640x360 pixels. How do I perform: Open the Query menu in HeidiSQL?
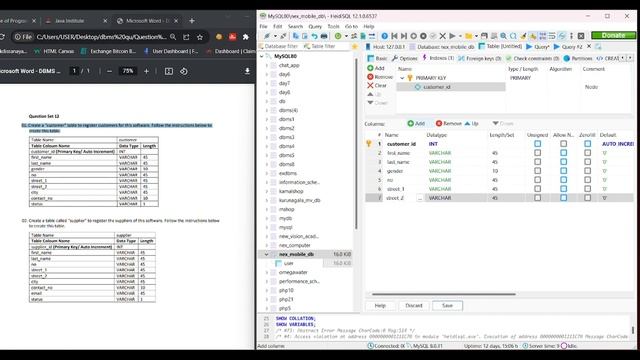pos(315,26)
